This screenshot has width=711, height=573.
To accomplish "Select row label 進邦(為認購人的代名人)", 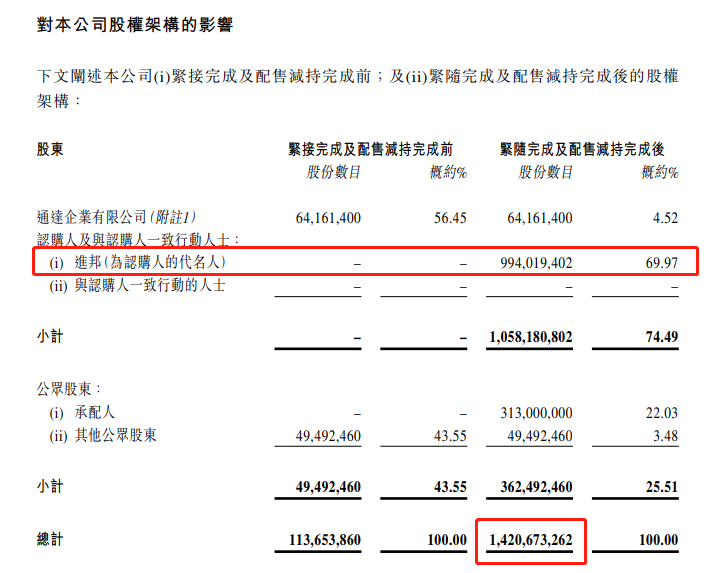I will 138,262.
